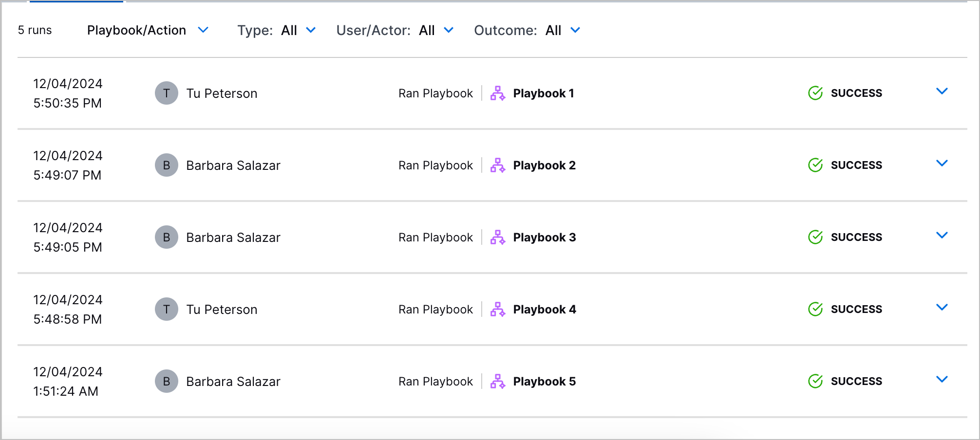Click the 5:49:07 PM timestamp
The image size is (980, 440).
point(68,175)
